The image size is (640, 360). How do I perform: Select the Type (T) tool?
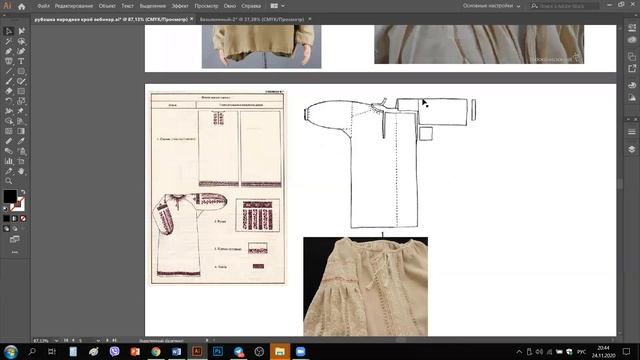[21, 61]
